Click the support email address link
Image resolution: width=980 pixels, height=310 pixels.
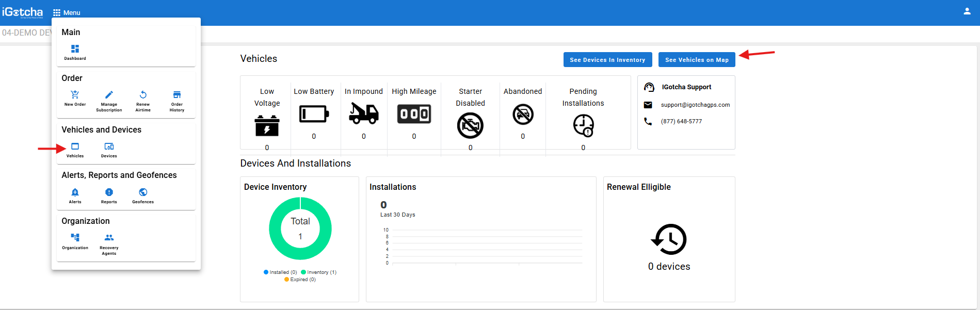[x=695, y=105]
